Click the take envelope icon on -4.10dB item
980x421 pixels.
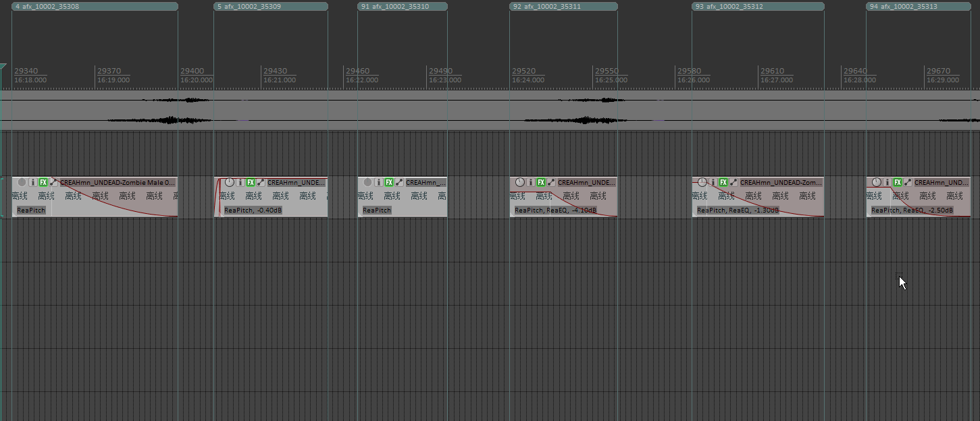click(551, 182)
